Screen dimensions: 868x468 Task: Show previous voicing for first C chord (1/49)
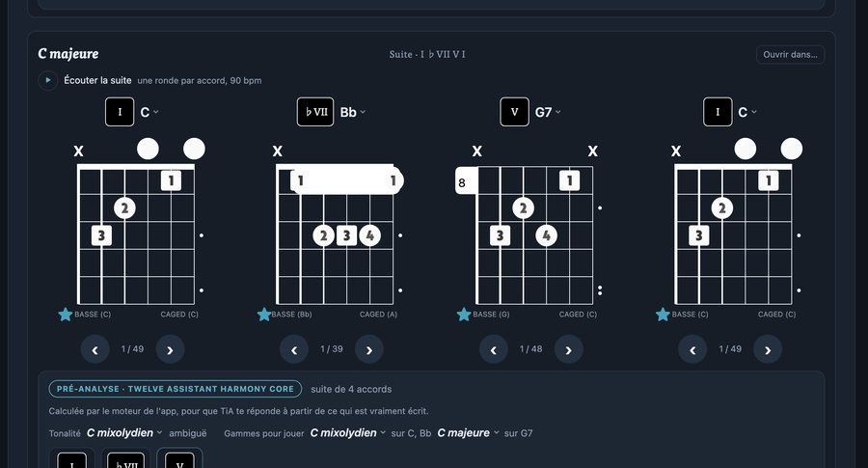coord(95,349)
